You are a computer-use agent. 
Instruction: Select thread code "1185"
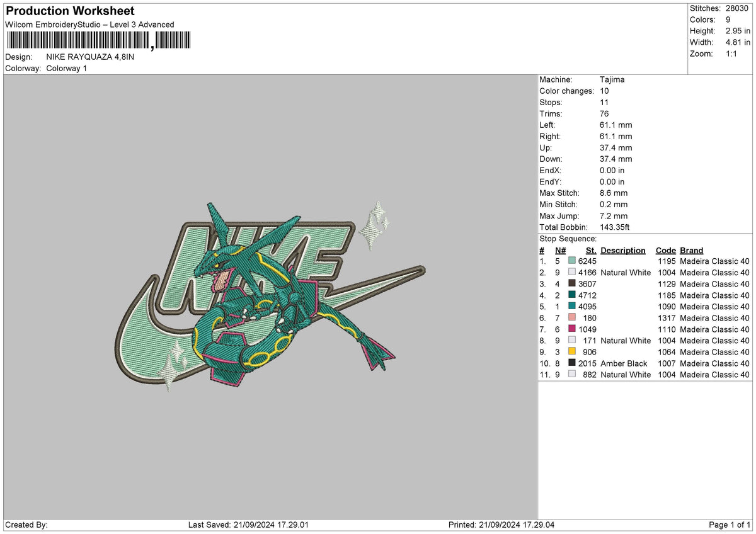pyautogui.click(x=667, y=295)
